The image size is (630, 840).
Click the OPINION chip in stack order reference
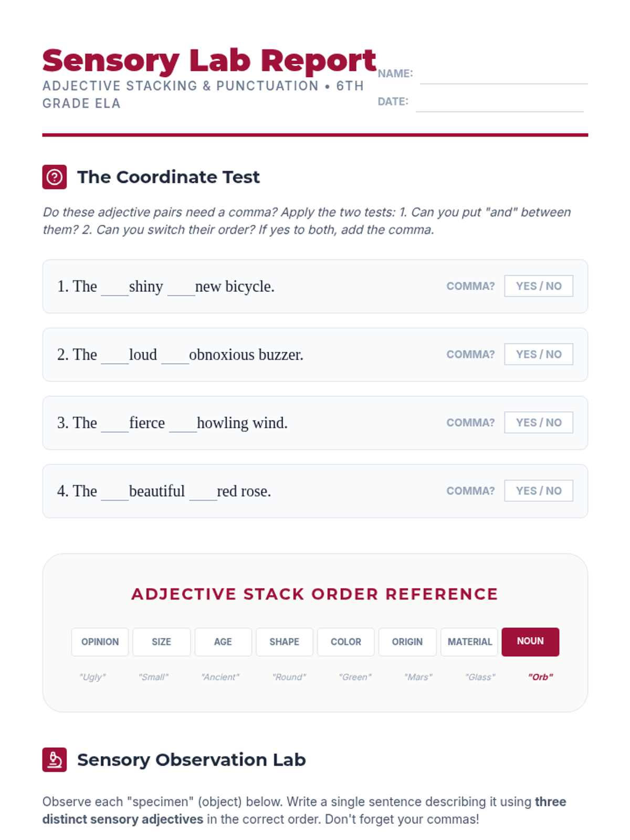(x=100, y=642)
